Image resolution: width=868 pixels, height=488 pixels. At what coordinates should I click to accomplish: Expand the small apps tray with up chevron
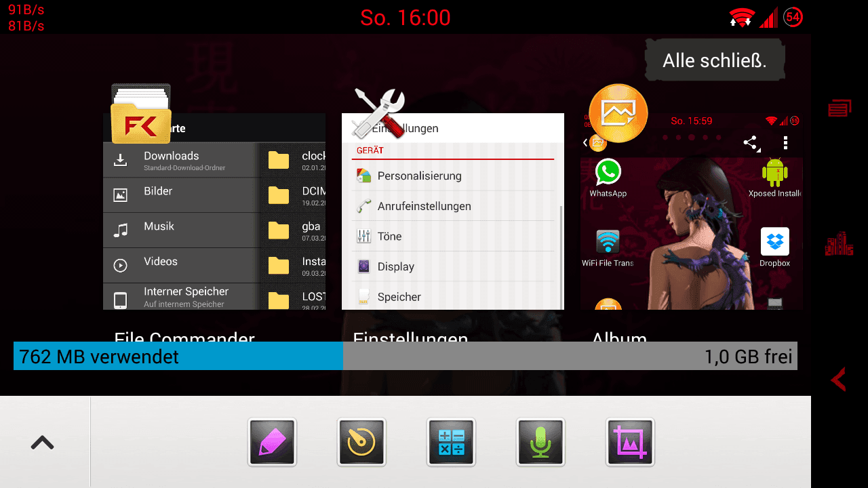click(42, 443)
